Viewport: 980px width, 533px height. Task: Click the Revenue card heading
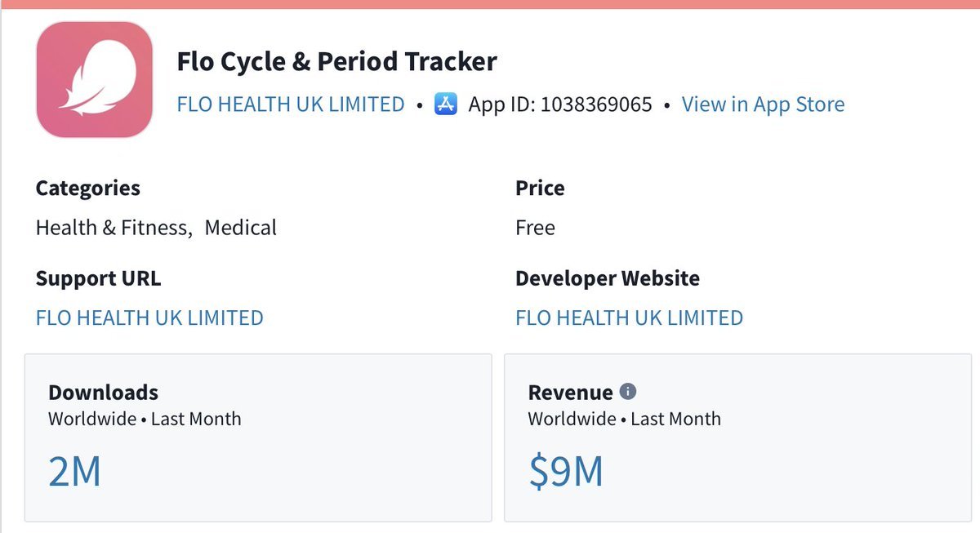point(570,392)
